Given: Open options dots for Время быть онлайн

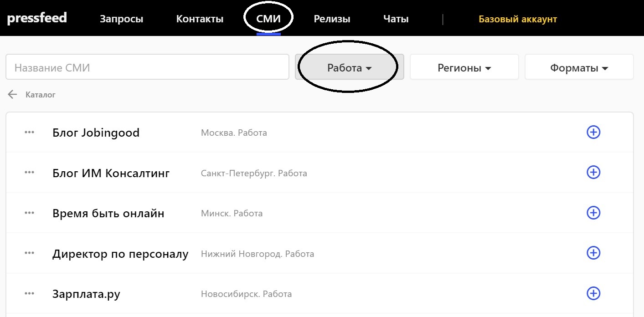Looking at the screenshot, I should pyautogui.click(x=30, y=213).
